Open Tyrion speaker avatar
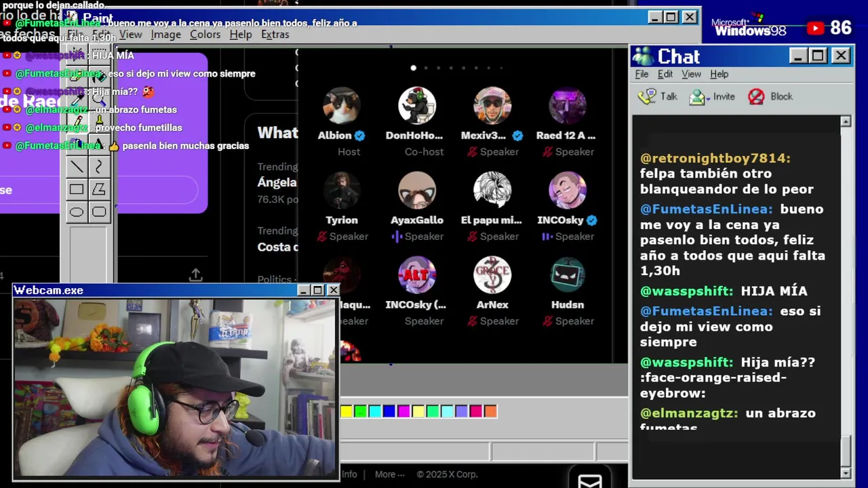Image resolution: width=868 pixels, height=488 pixels. click(x=342, y=190)
